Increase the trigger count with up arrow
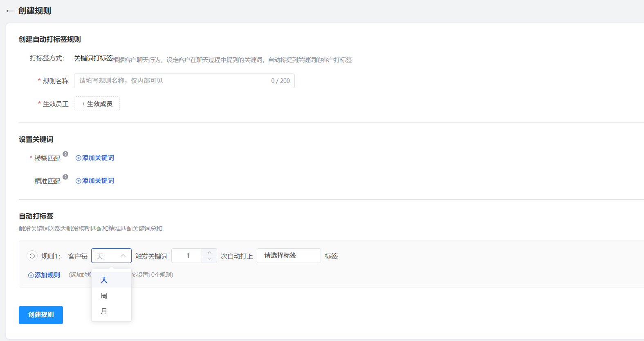Screen dimensions: 644x341 click(209, 252)
